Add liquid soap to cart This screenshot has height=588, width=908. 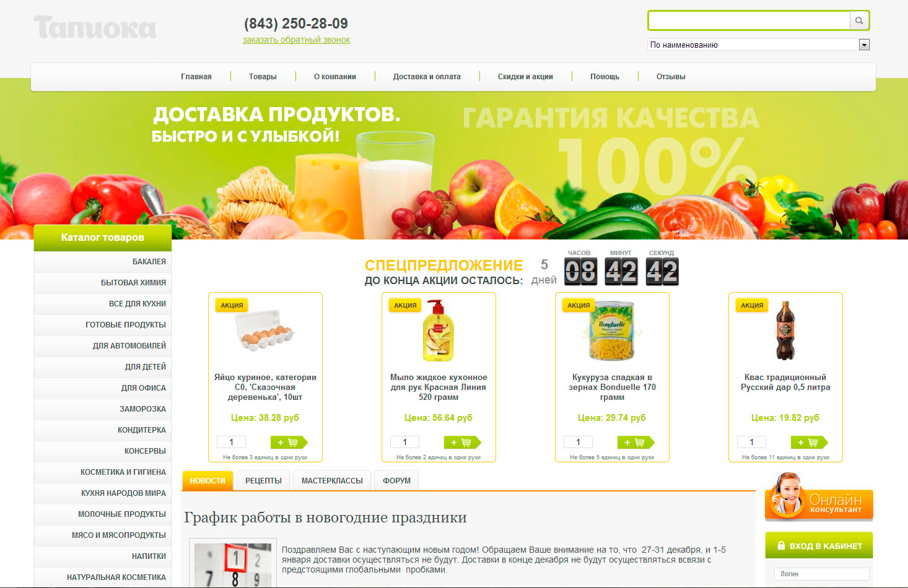coord(463,442)
